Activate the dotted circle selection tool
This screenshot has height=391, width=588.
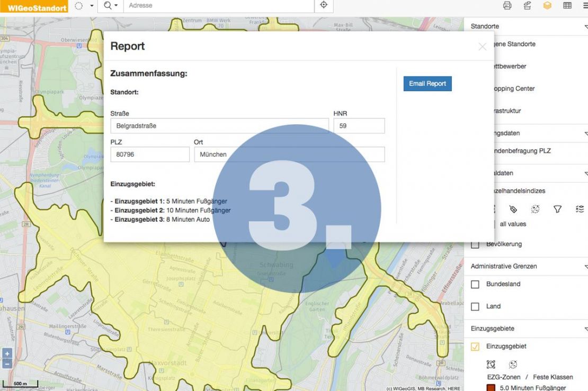pos(78,6)
